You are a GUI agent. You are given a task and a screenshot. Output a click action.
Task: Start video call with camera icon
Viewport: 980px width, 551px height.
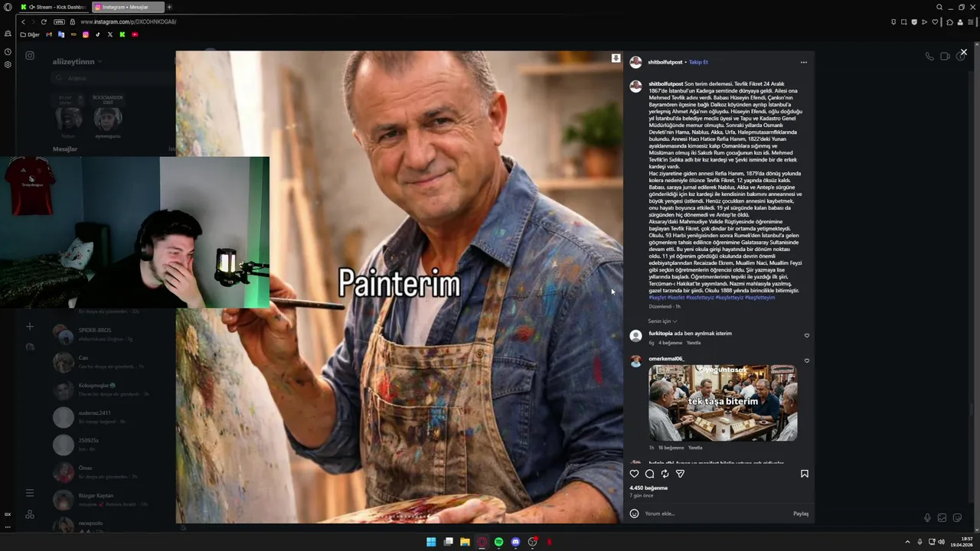tap(945, 56)
